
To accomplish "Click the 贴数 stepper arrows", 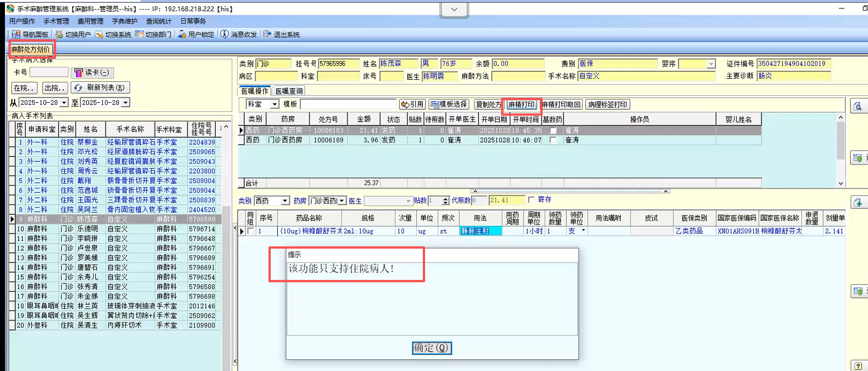I will pos(446,201).
